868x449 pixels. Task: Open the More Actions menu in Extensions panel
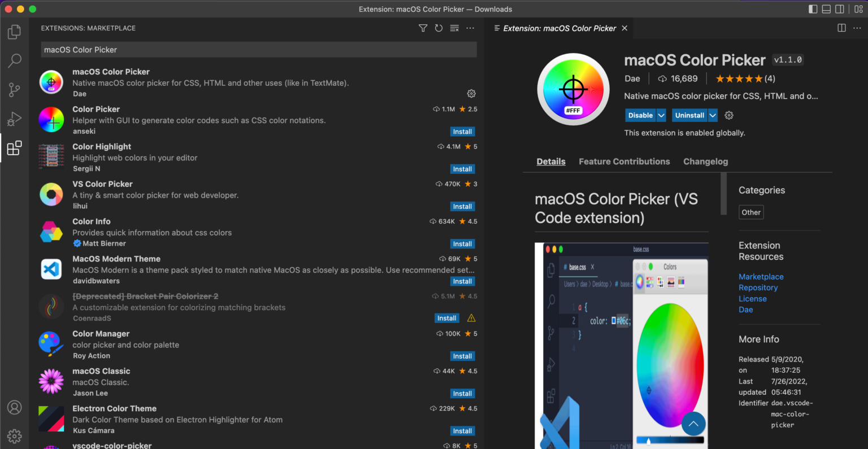coord(470,28)
